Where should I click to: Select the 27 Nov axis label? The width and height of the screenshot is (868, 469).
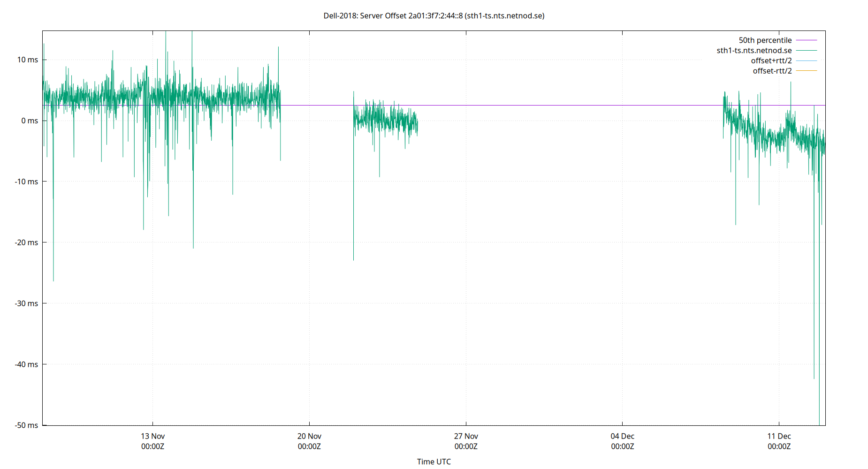466,436
